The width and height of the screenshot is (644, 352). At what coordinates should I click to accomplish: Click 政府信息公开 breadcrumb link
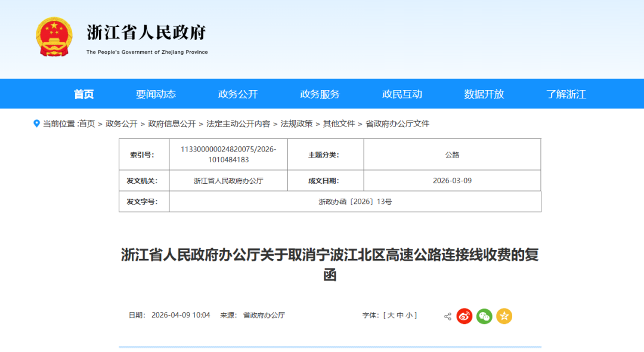tap(172, 123)
